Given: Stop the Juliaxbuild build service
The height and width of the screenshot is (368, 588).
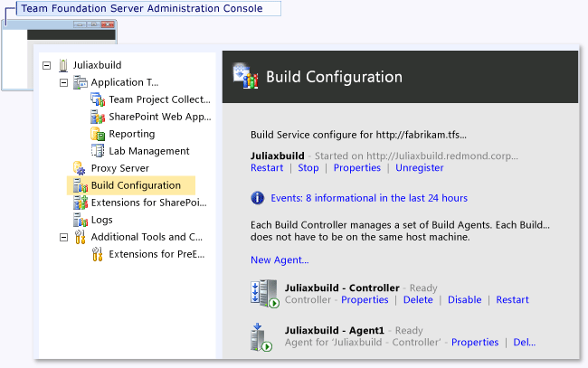Looking at the screenshot, I should [308, 168].
